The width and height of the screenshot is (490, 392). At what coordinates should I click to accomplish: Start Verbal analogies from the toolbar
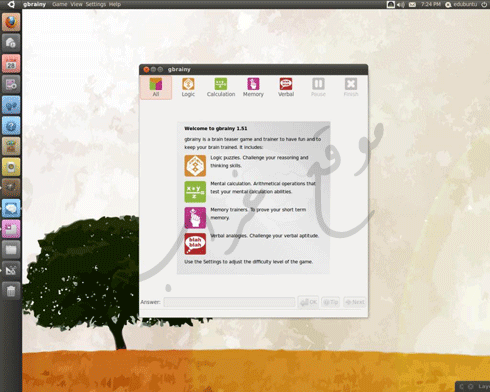286,87
